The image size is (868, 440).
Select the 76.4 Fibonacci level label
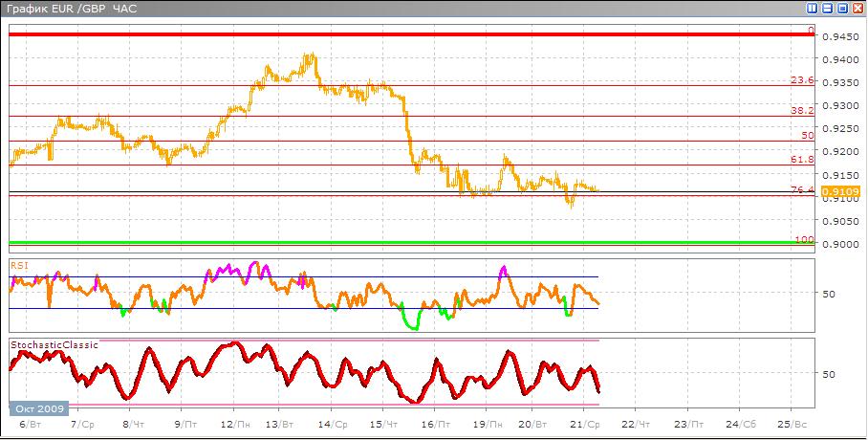[802, 190]
